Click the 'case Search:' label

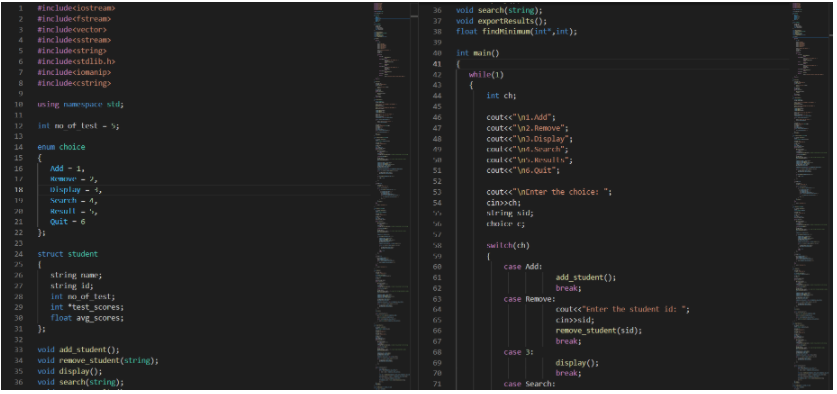pos(530,384)
